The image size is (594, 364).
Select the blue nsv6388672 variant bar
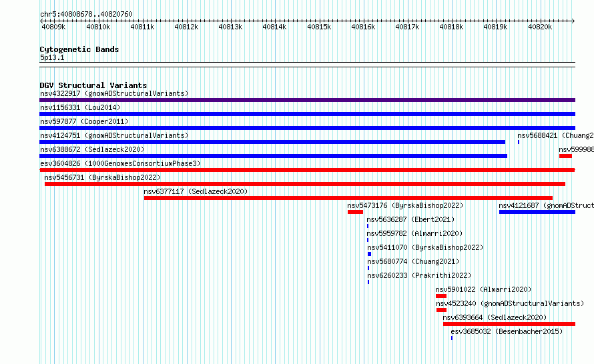273,156
